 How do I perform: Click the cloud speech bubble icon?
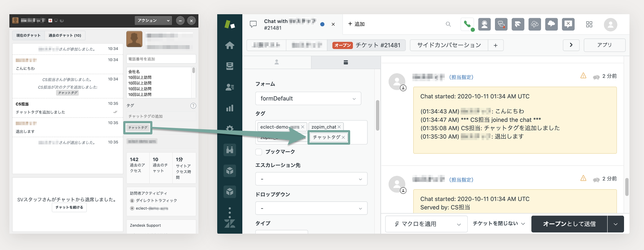(551, 24)
